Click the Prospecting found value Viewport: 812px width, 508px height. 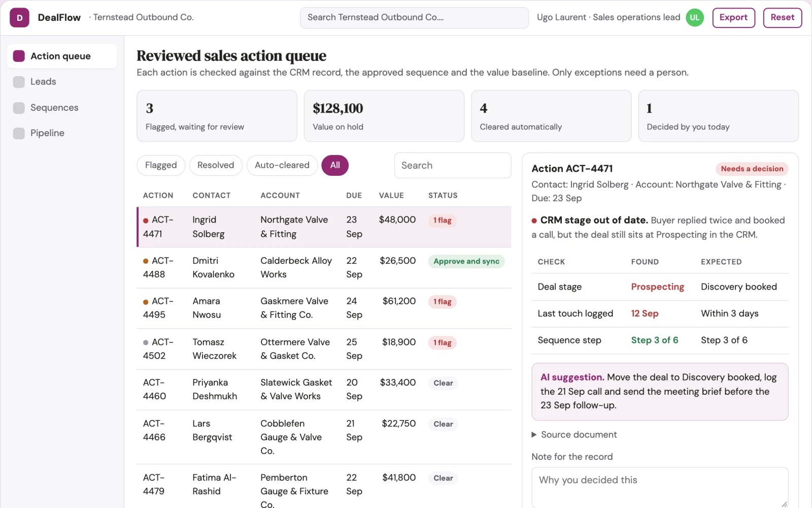pyautogui.click(x=657, y=287)
